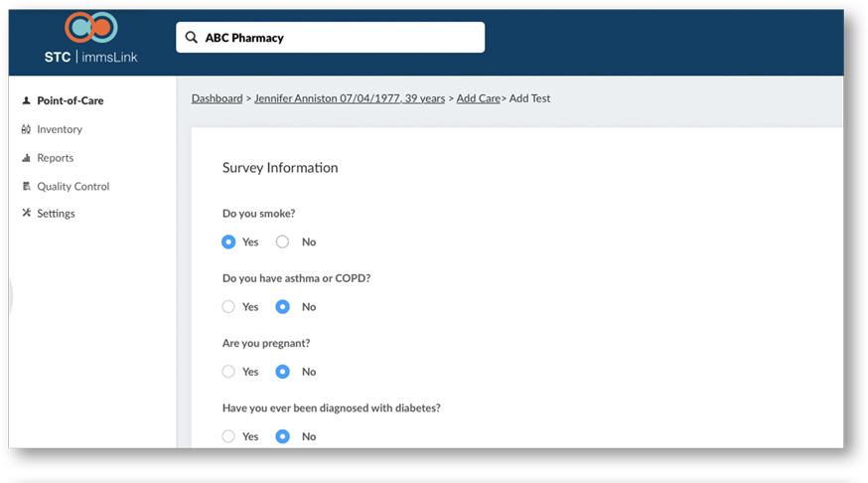Select No for Do you smoke
This screenshot has height=483, width=868.
pos(282,242)
